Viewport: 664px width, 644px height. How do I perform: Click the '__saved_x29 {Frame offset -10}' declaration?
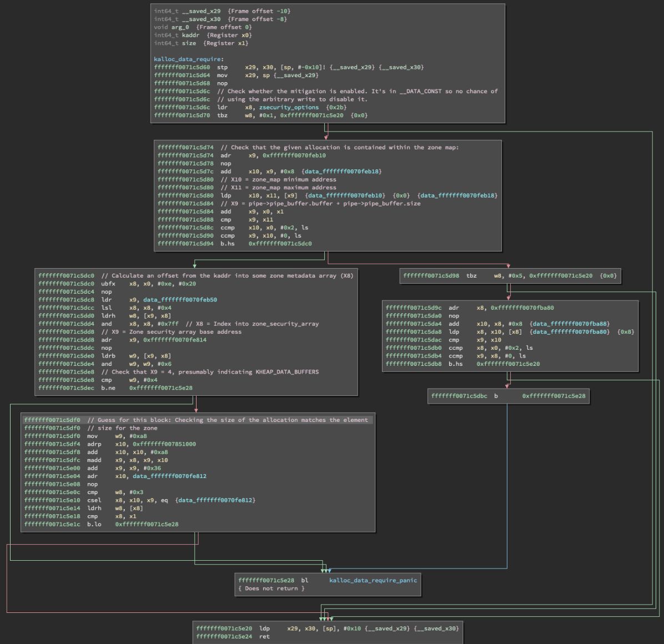click(222, 11)
